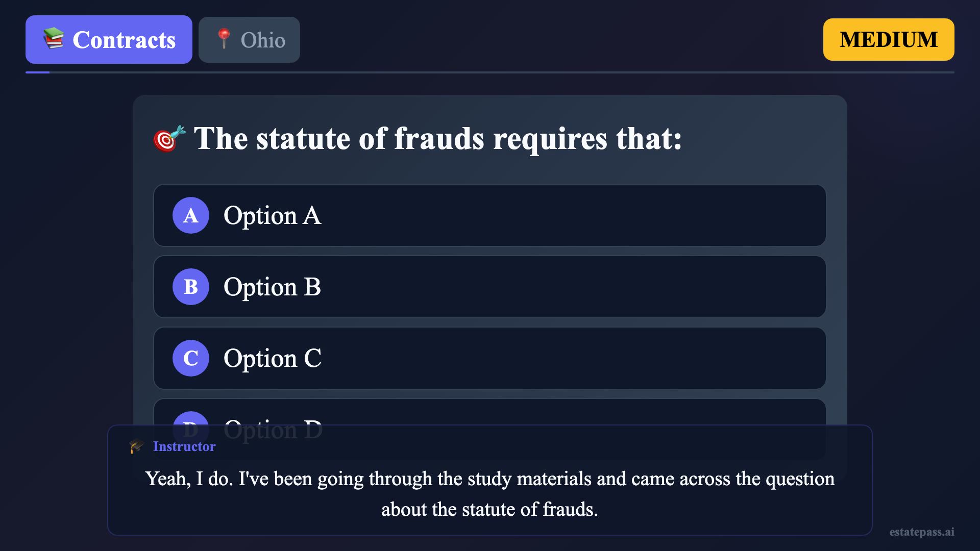Click the circular letter A badge
Viewport: 980px width, 551px height.
(191, 215)
